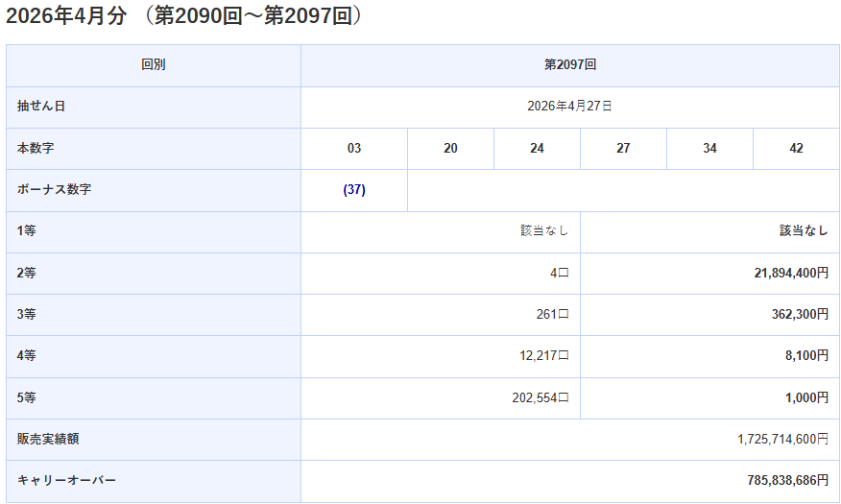
Task: Click main number 34
Action: point(709,149)
